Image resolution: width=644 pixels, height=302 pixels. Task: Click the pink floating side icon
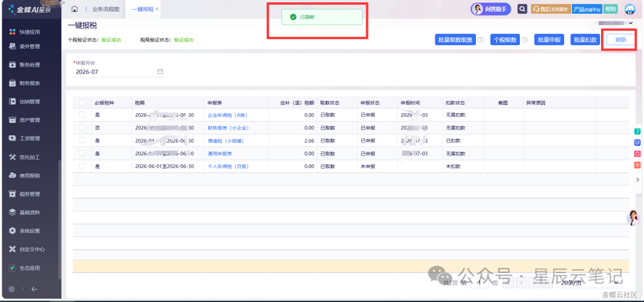(x=637, y=154)
